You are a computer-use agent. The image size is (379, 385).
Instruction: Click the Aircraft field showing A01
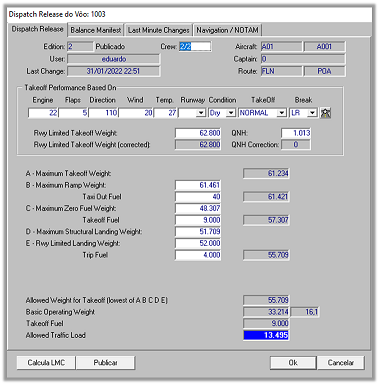coord(281,46)
